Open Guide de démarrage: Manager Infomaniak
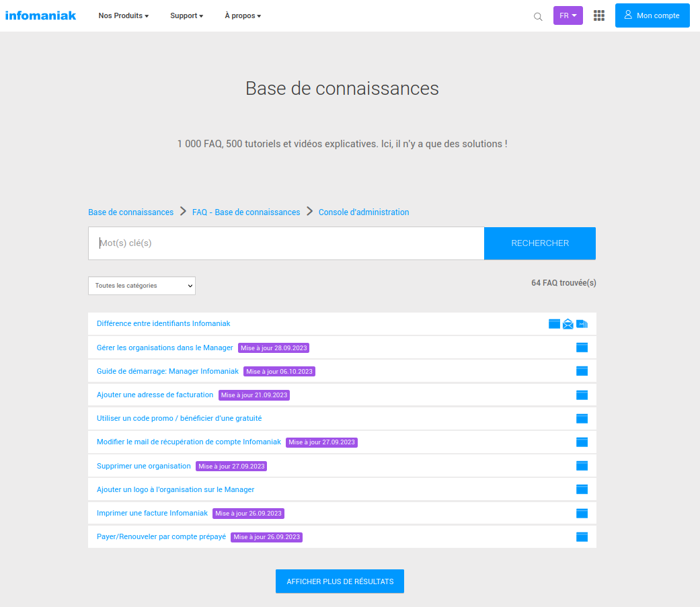Screen dimensions: 700x607 coord(167,371)
